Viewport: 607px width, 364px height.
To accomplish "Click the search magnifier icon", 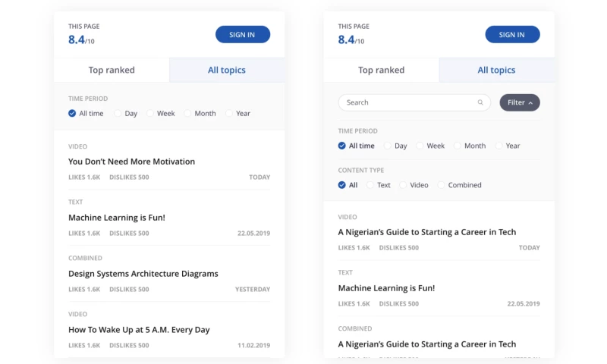I will coord(480,102).
